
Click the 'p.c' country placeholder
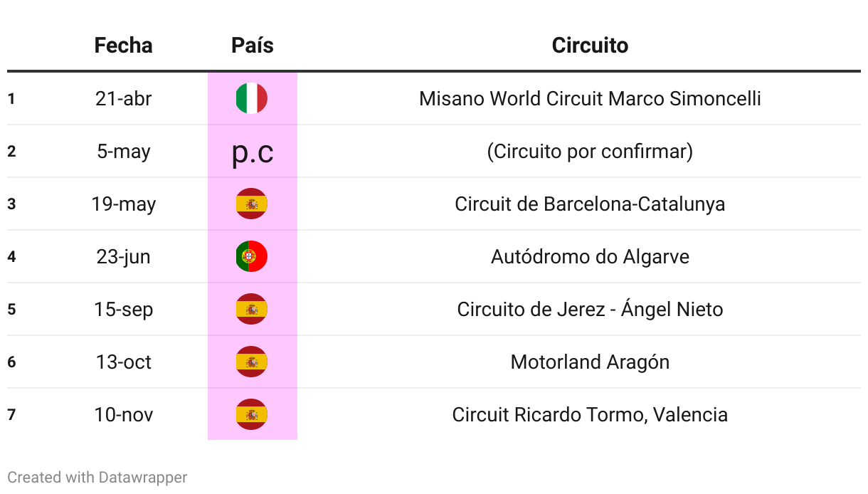coord(253,152)
